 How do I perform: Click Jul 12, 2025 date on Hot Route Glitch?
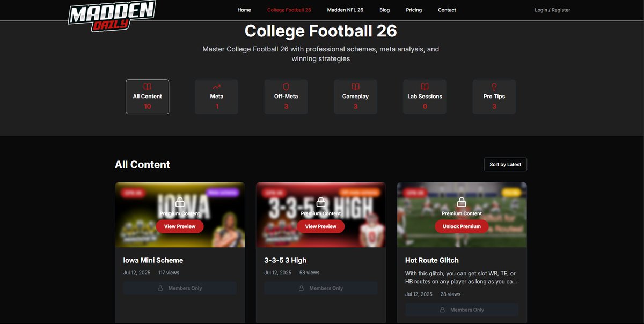point(419,294)
